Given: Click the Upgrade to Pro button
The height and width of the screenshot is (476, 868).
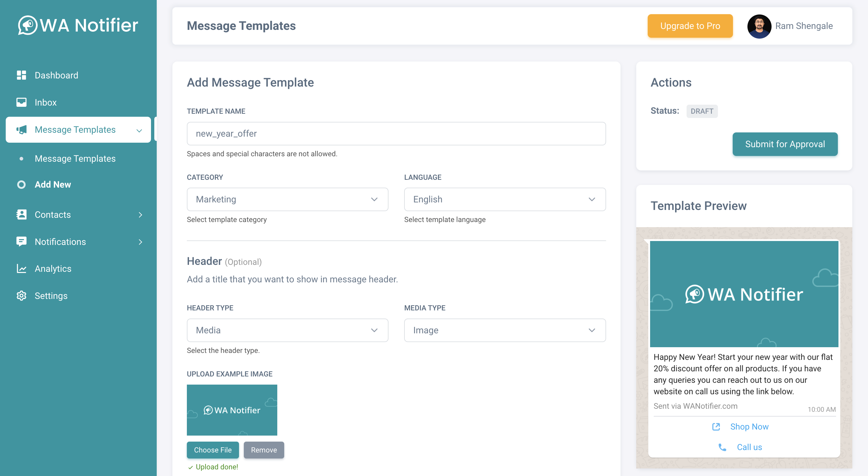Looking at the screenshot, I should point(690,26).
